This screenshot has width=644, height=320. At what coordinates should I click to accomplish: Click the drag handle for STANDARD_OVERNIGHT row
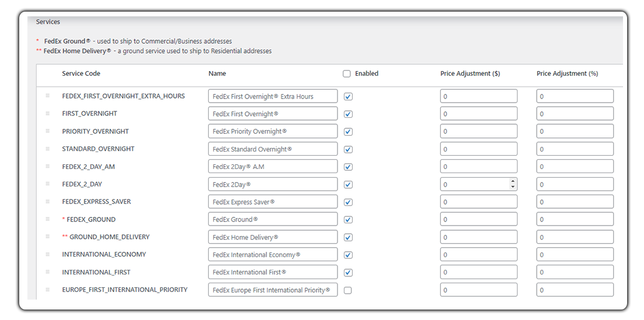pyautogui.click(x=48, y=149)
